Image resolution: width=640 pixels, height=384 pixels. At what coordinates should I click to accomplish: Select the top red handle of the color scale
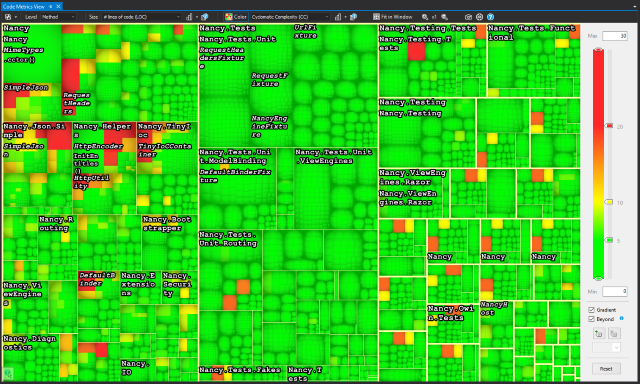tap(598, 49)
